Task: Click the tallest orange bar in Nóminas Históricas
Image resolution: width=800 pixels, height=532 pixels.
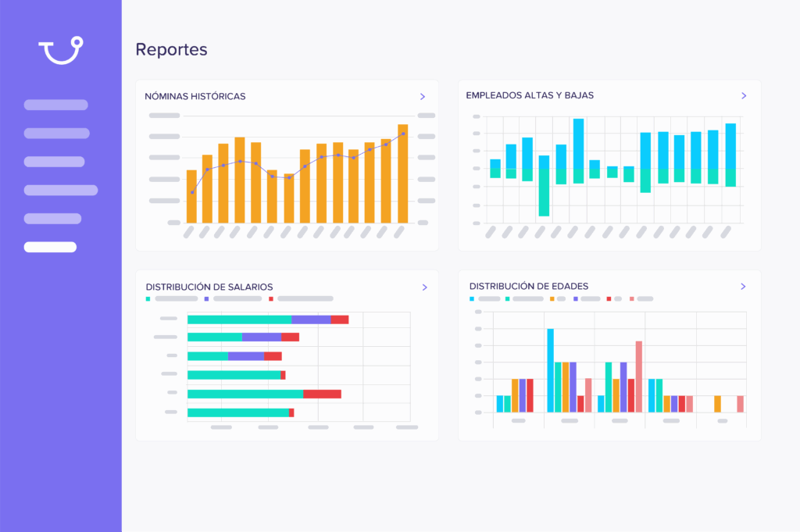Action: pyautogui.click(x=402, y=173)
